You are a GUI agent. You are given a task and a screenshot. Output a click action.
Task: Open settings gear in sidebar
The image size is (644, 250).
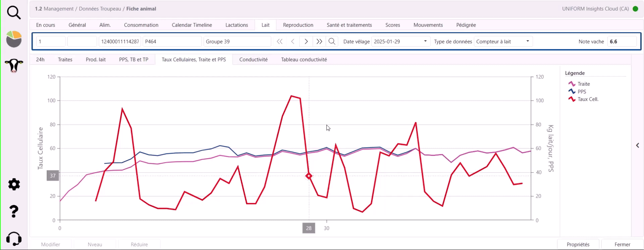click(14, 184)
